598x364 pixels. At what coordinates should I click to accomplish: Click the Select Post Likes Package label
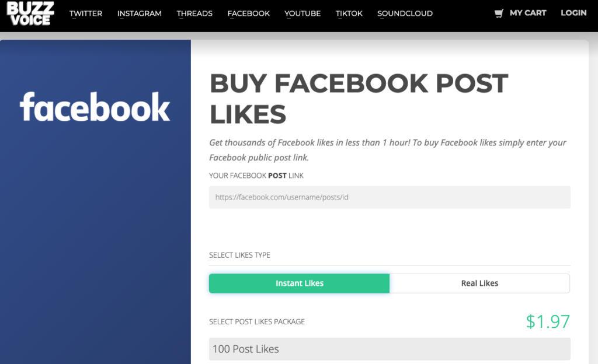[257, 321]
